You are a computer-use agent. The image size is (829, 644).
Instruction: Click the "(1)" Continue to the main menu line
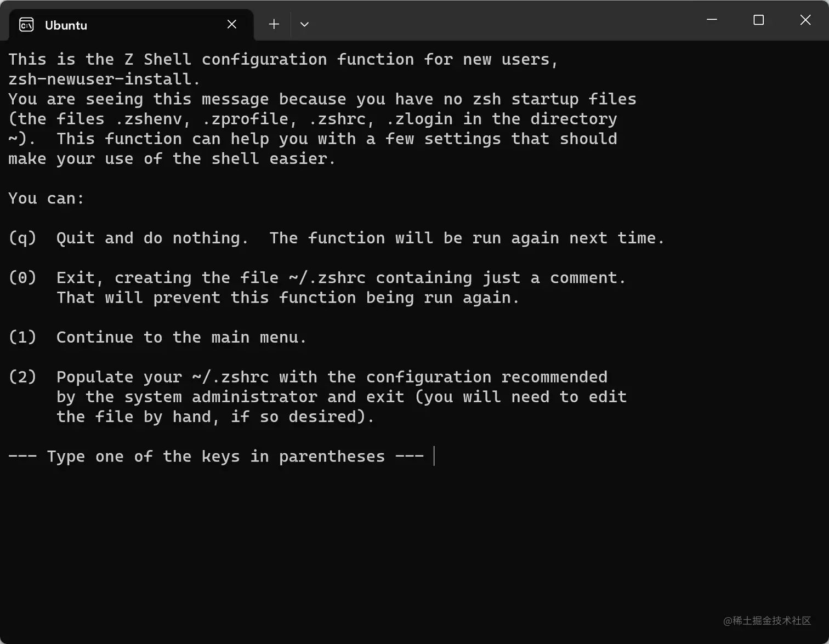tap(157, 337)
